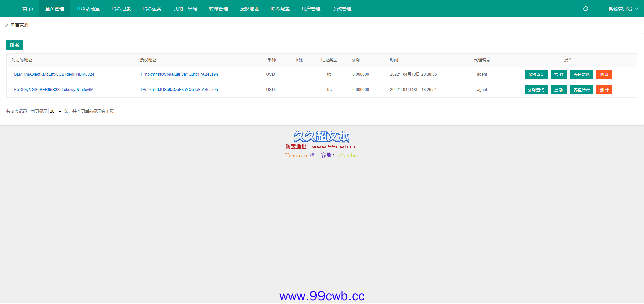The image size is (644, 304).
Task: Click the 时间 column header
Action: 394,60
